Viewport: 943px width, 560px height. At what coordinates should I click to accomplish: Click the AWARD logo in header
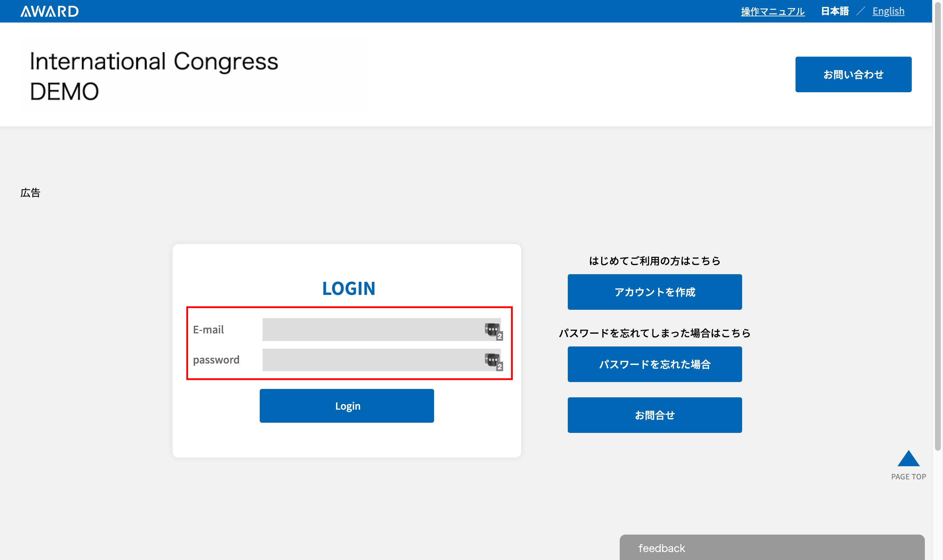pyautogui.click(x=49, y=11)
